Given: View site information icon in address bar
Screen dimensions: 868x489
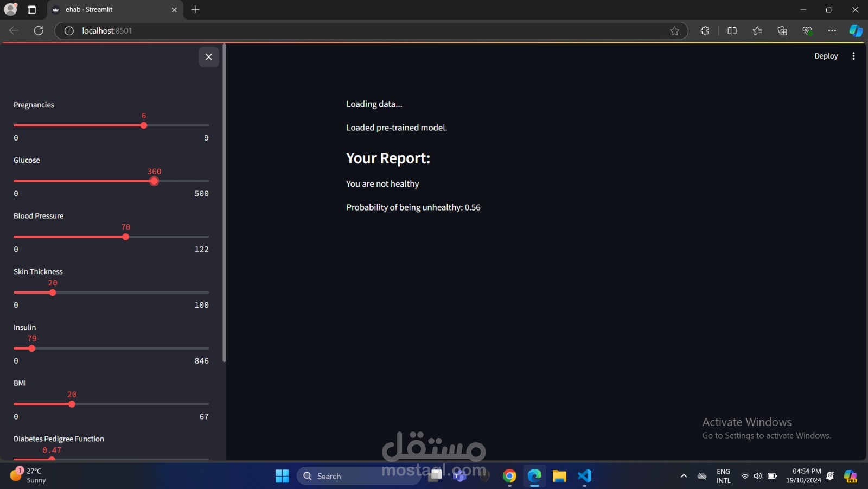Looking at the screenshot, I should click(69, 30).
